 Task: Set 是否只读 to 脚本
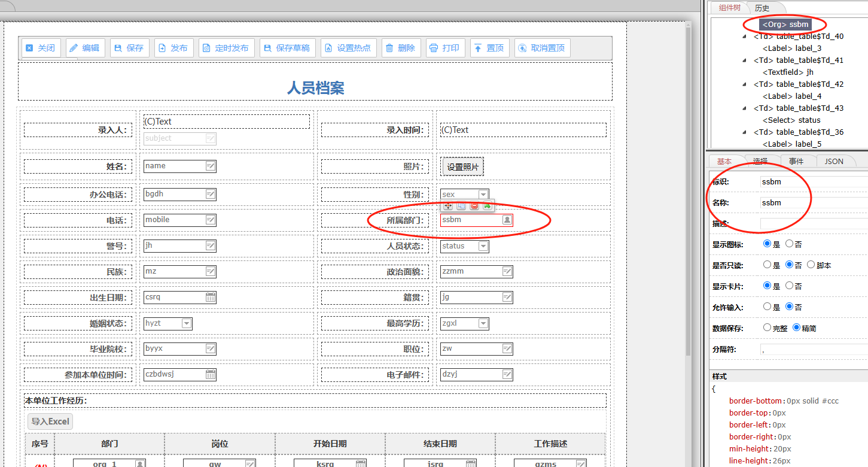point(811,265)
